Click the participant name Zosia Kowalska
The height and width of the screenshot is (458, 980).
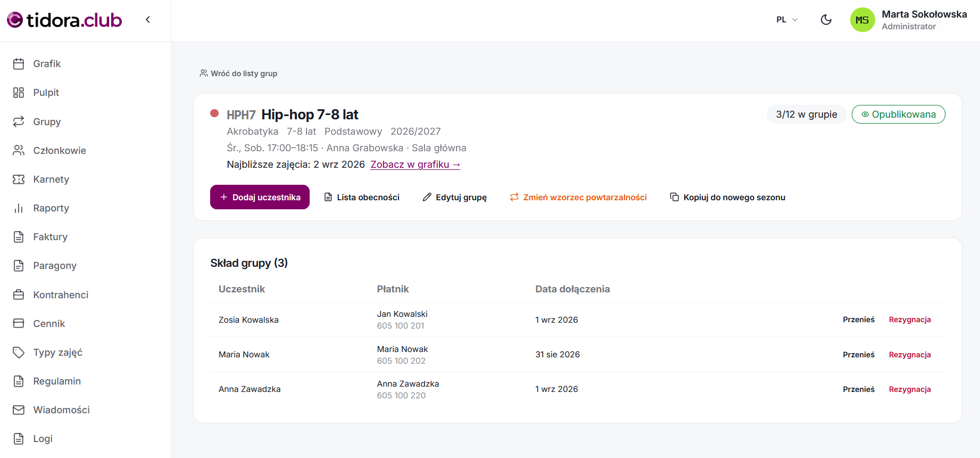(248, 320)
